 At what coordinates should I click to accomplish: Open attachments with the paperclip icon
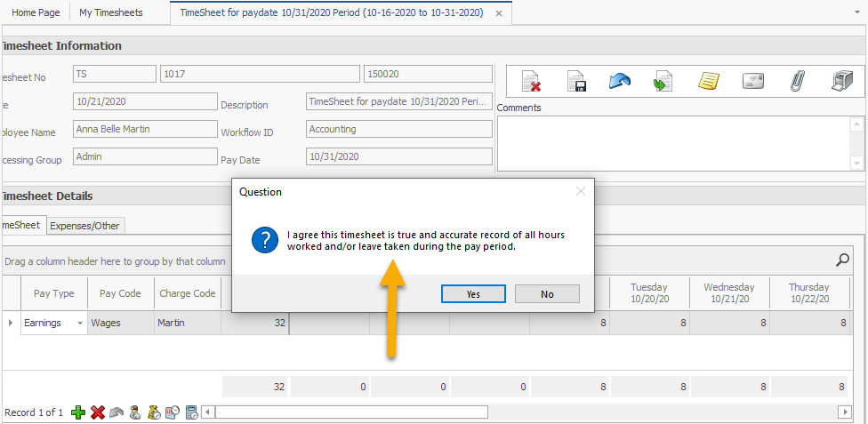pos(797,82)
